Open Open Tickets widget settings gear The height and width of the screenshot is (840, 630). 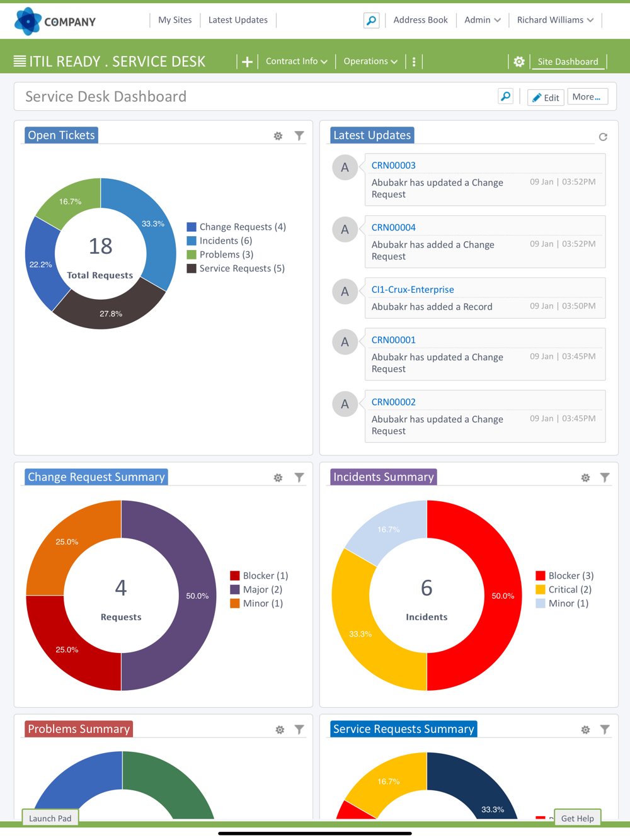click(x=278, y=136)
